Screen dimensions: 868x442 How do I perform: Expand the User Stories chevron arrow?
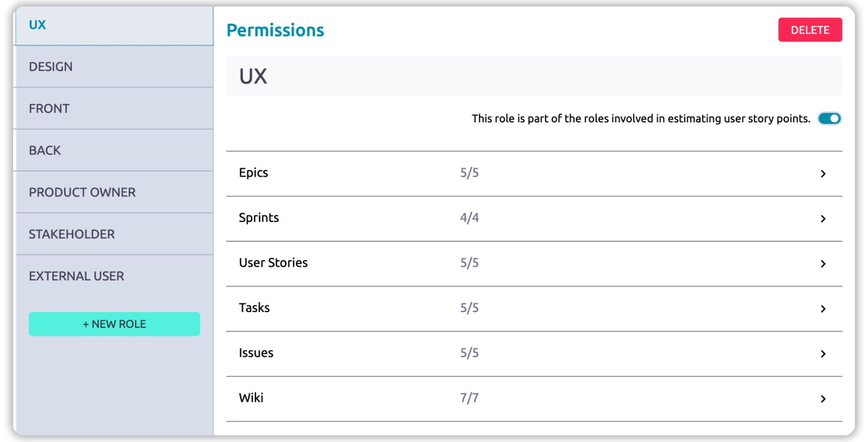pos(822,264)
